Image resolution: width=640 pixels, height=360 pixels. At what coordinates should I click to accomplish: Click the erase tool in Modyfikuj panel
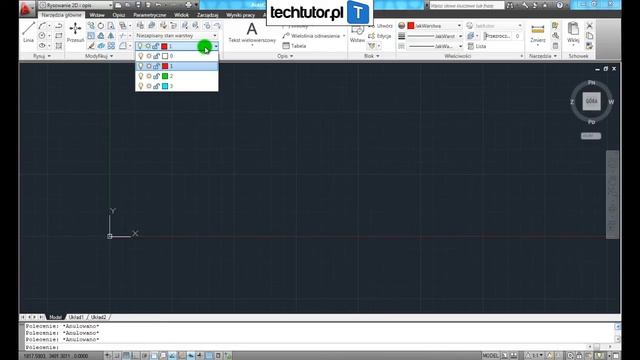tap(91, 46)
